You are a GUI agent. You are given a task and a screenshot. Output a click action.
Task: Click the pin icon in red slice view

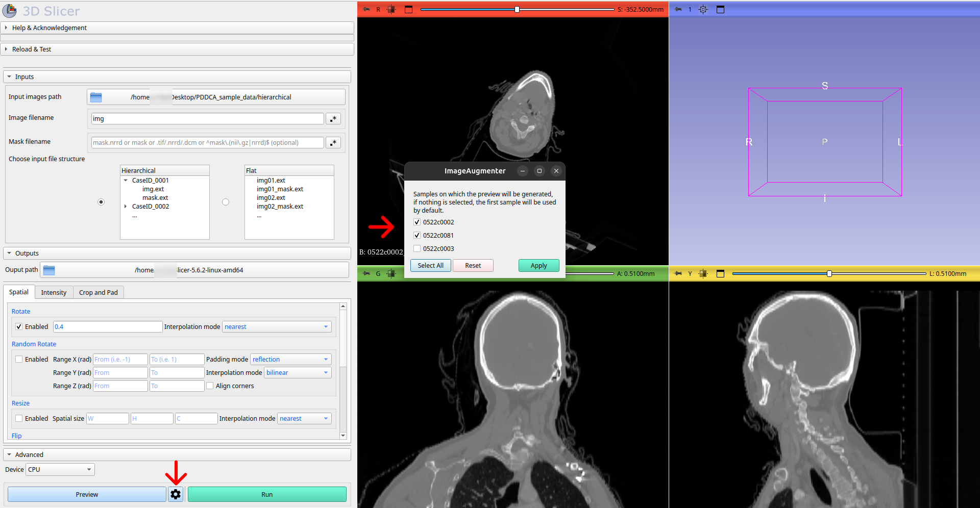(366, 9)
